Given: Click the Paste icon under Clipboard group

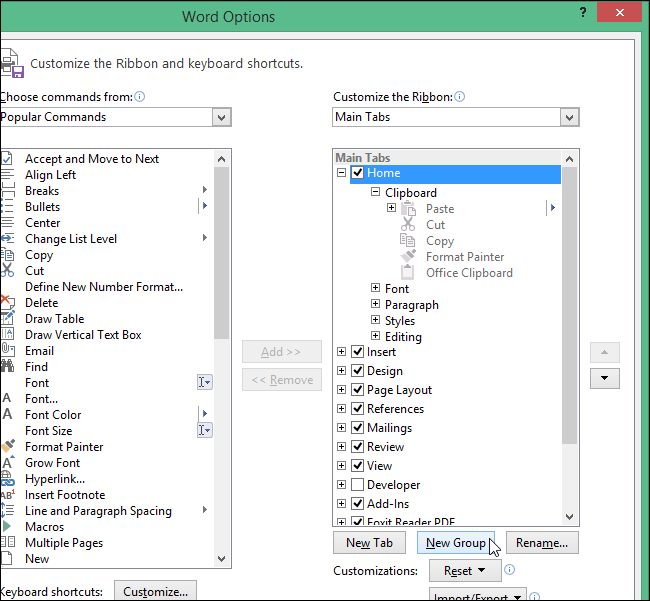Looking at the screenshot, I should [408, 208].
